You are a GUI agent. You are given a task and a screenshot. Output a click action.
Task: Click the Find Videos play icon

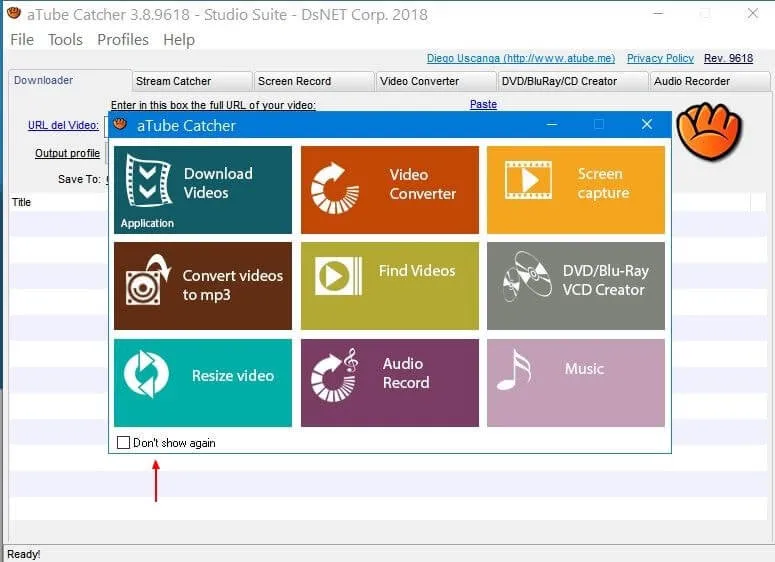(x=339, y=276)
